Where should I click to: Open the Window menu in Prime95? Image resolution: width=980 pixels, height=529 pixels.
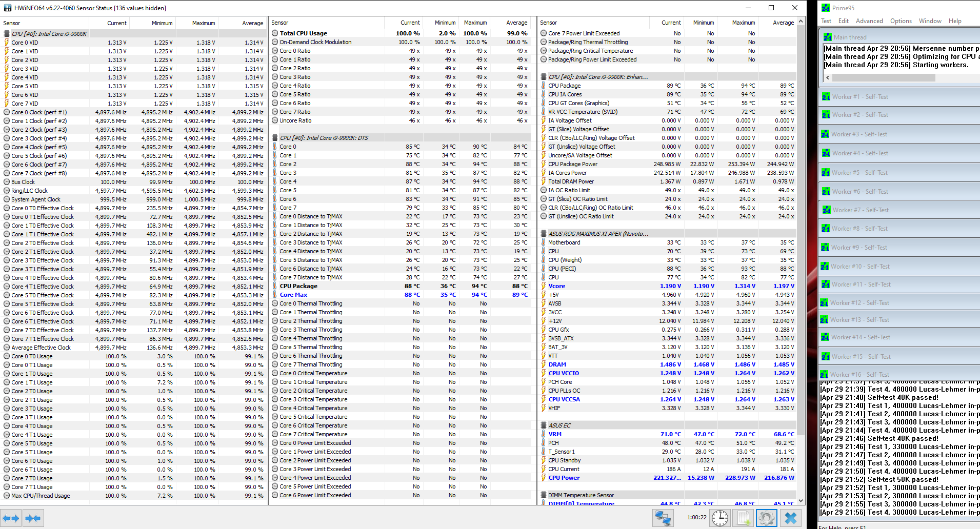pos(930,21)
